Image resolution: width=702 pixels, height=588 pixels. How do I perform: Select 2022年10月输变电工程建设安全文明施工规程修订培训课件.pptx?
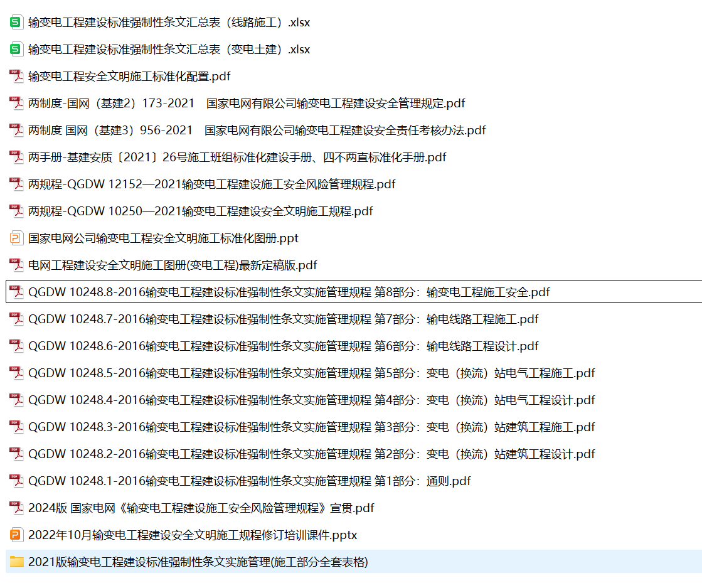click(x=193, y=535)
